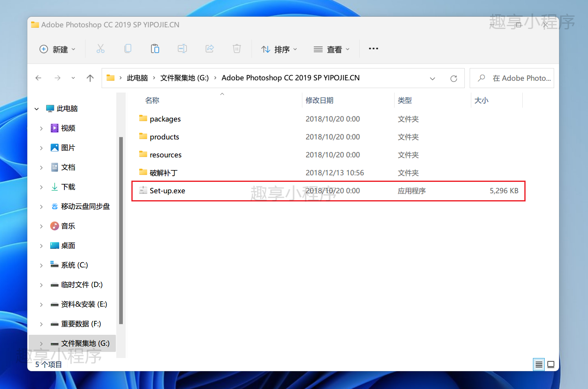The width and height of the screenshot is (588, 389).
Task: Sort by 类型 column header
Action: click(x=405, y=100)
